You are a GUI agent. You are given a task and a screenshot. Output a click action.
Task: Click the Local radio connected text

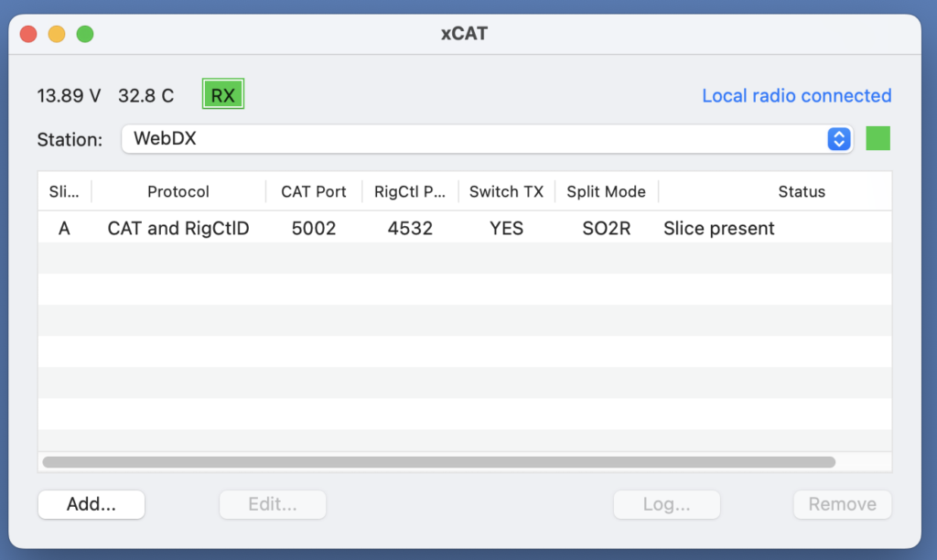point(797,96)
